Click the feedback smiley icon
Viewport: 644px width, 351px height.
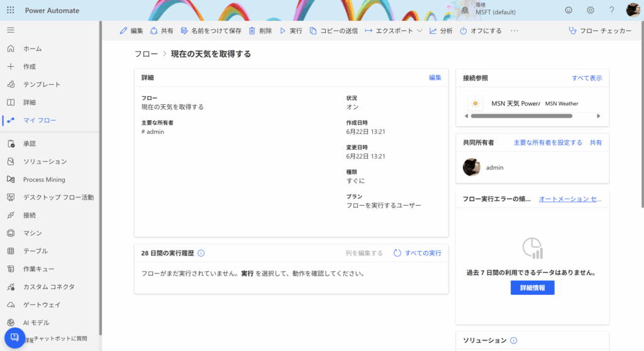click(569, 10)
